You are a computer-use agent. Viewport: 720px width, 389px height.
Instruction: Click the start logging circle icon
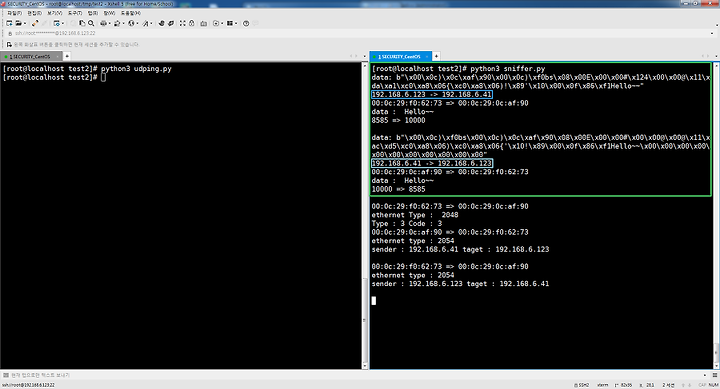pyautogui.click(x=216, y=23)
